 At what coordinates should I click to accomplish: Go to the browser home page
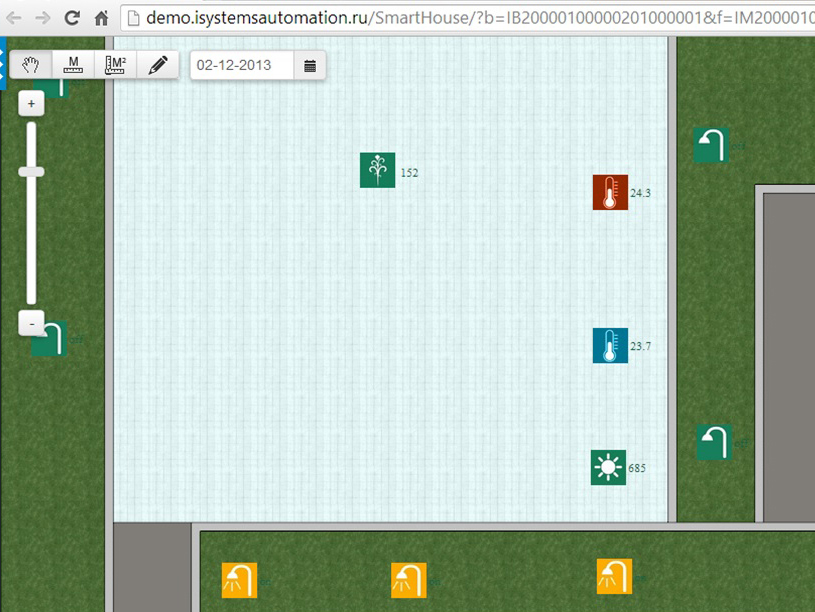click(x=101, y=19)
